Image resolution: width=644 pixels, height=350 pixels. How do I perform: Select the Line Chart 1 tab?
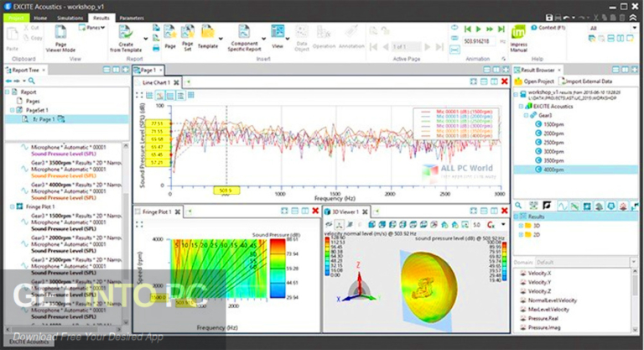click(x=156, y=82)
